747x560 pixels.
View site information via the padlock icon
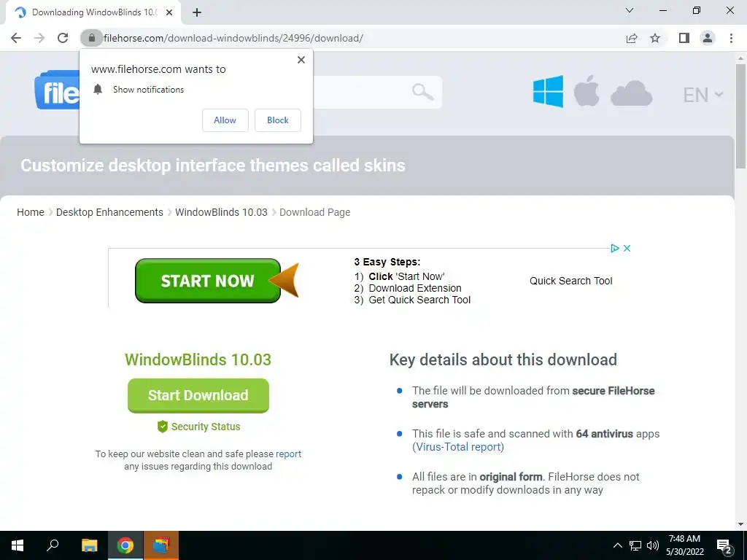91,38
